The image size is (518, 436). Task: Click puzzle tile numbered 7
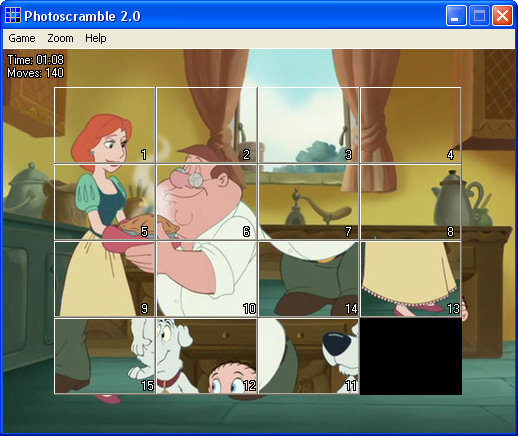[x=309, y=202]
